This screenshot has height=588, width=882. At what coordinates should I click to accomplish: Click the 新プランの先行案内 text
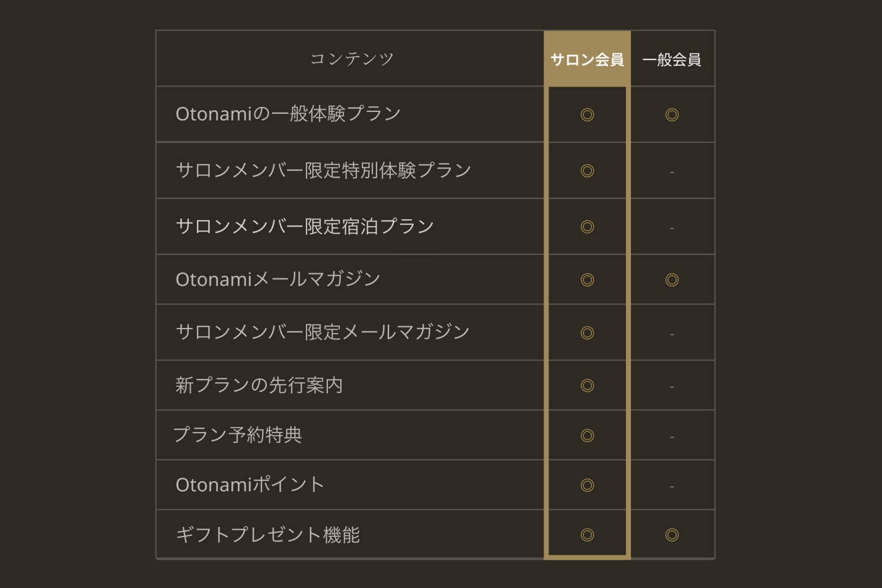coord(259,386)
